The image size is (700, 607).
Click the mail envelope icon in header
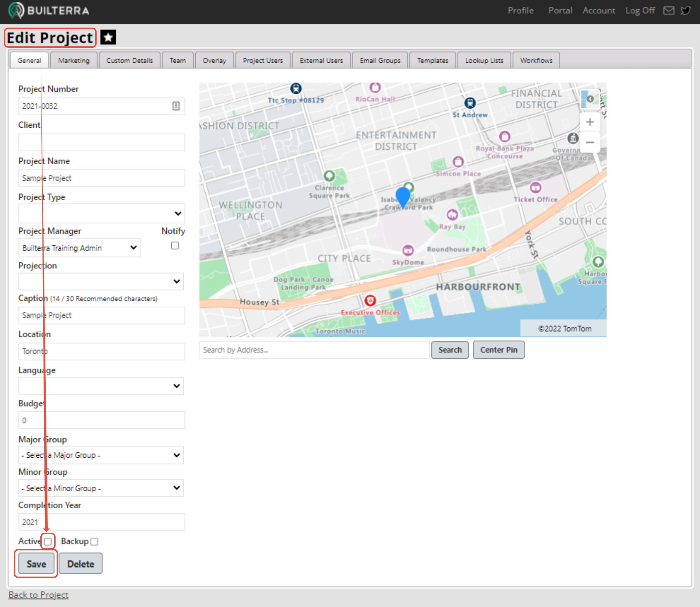669,11
